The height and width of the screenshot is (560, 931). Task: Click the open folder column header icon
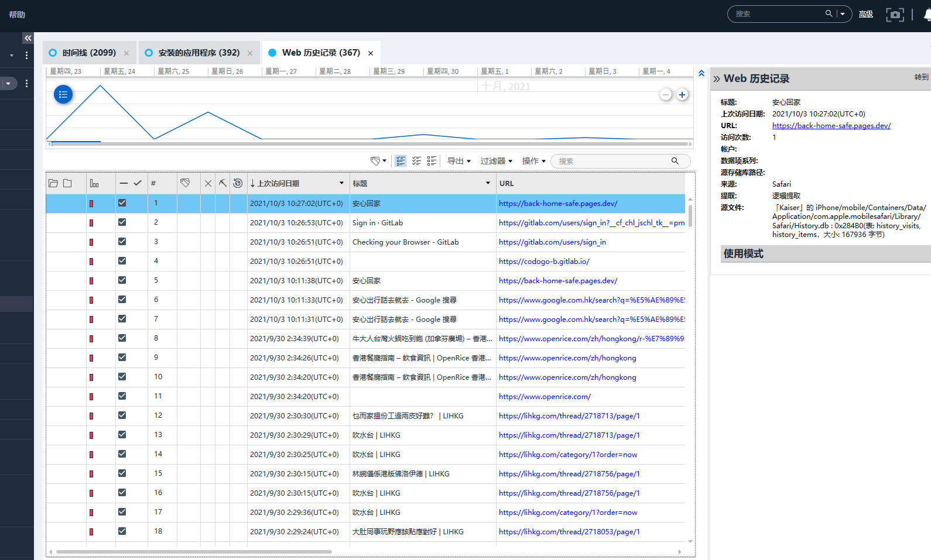click(53, 183)
